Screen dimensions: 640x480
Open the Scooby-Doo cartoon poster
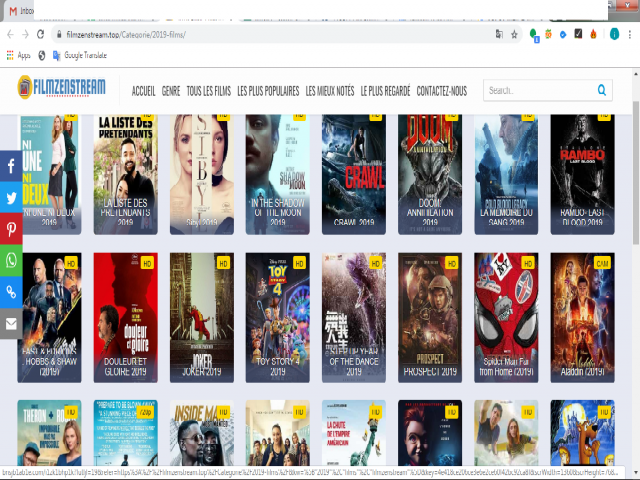coord(582,433)
